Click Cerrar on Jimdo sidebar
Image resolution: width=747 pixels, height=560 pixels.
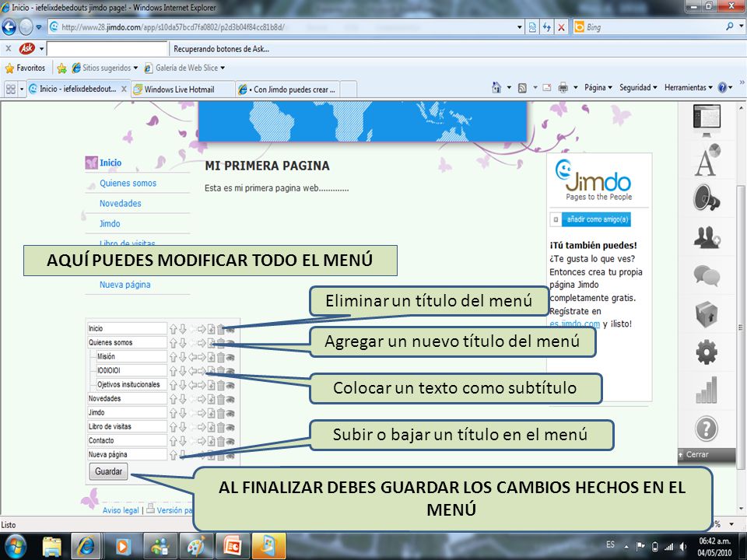(x=697, y=455)
